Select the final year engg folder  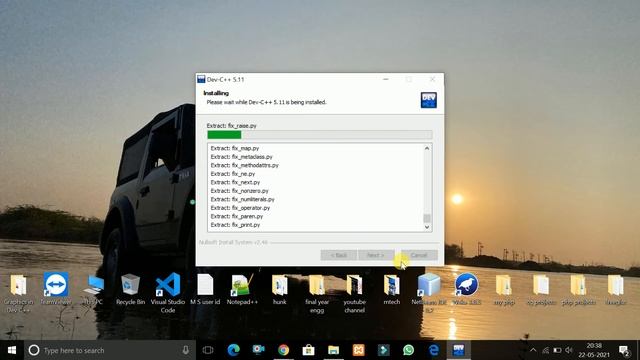pos(317,293)
